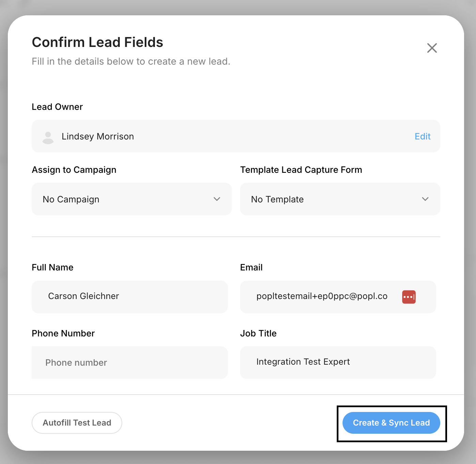Click the Phone Number label
Image resolution: width=476 pixels, height=464 pixels.
point(63,333)
